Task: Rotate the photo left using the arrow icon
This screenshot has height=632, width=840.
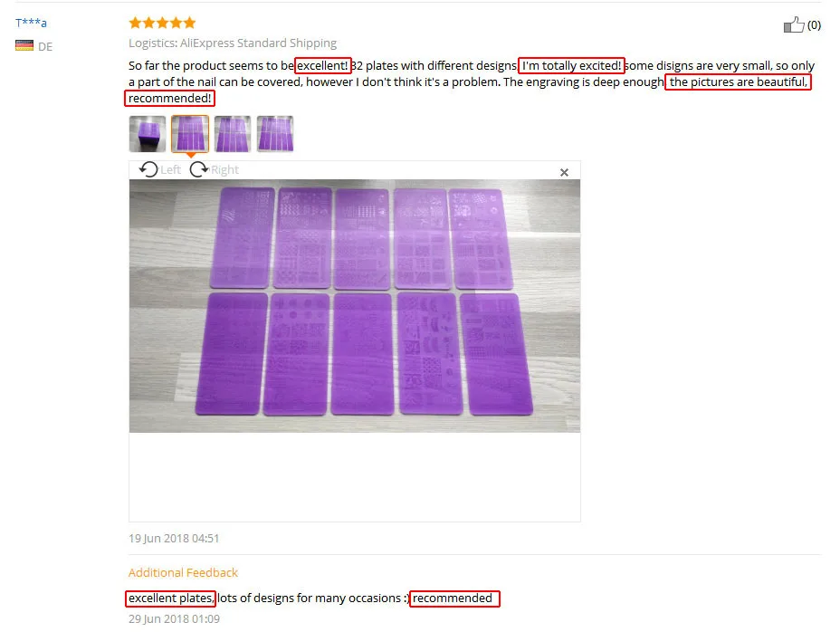Action: coord(148,169)
